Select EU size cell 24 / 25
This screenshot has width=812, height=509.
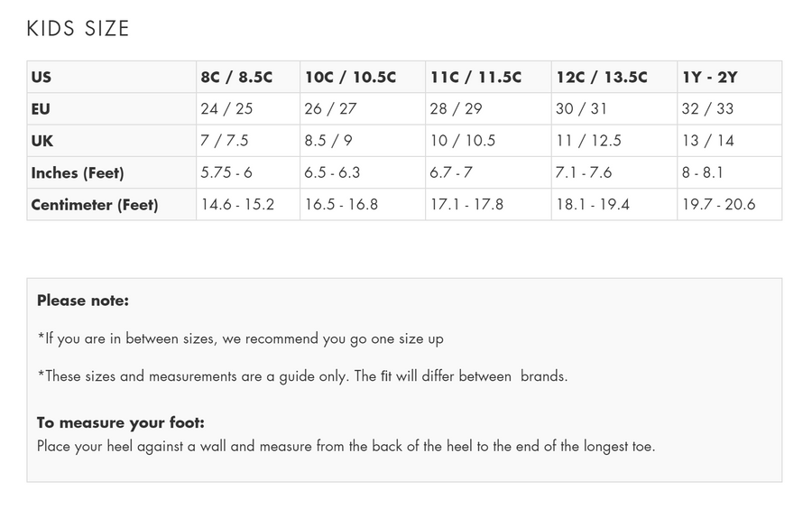pyautogui.click(x=226, y=109)
